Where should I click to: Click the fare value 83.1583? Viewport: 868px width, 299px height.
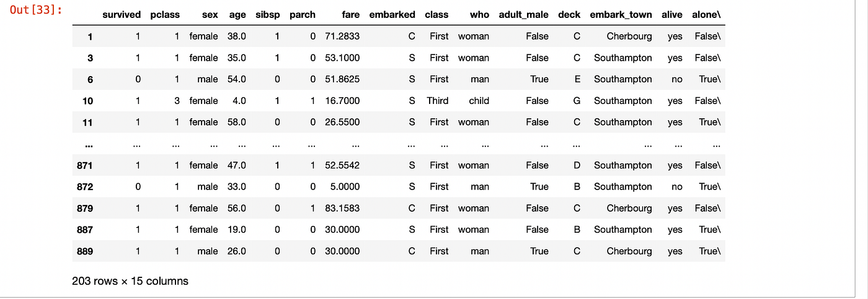342,208
